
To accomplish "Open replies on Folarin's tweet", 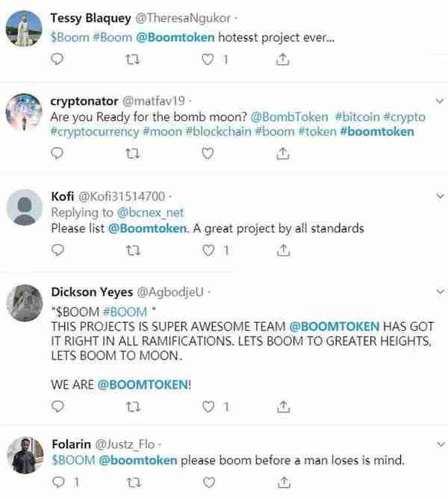I will point(58,483).
